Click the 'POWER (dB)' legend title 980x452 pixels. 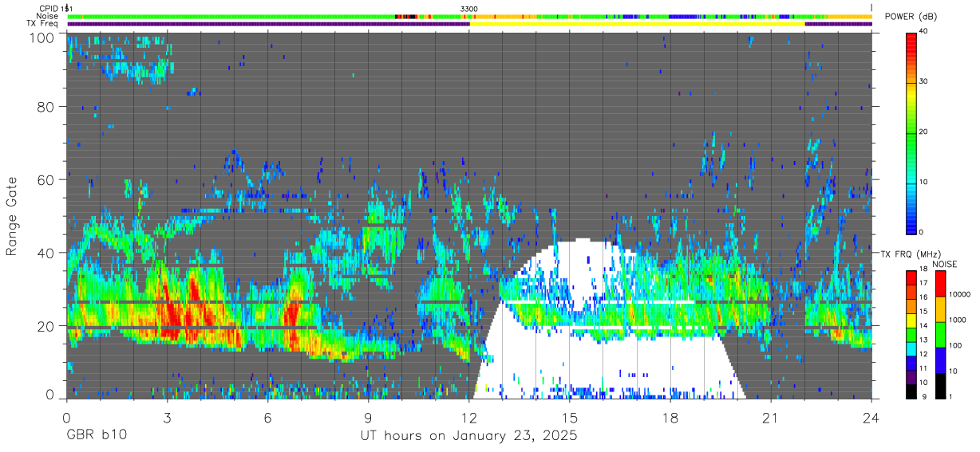click(911, 17)
